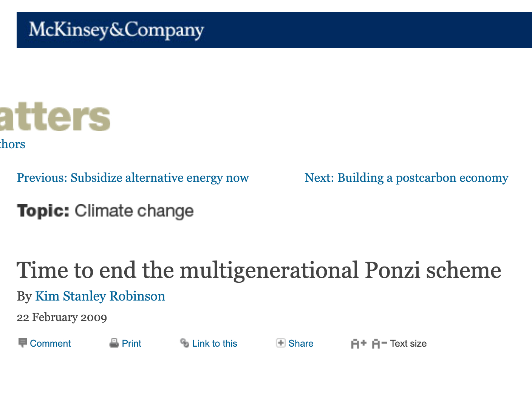Click the printer icon

point(114,343)
